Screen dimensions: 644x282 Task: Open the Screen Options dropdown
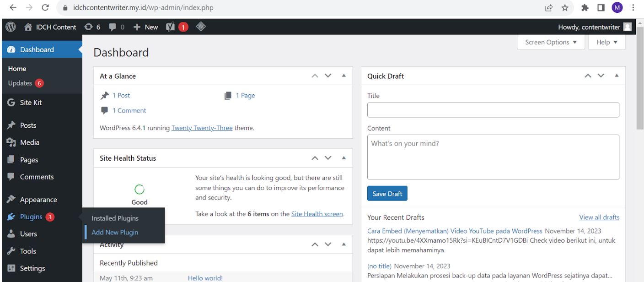click(551, 42)
